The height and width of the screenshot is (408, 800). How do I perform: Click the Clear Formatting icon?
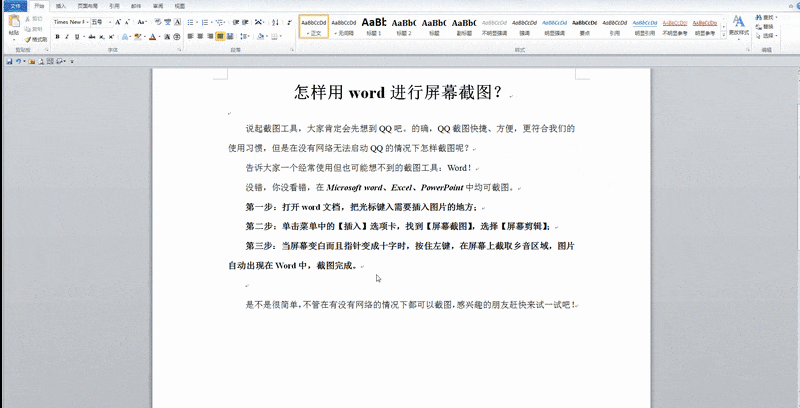(158, 22)
